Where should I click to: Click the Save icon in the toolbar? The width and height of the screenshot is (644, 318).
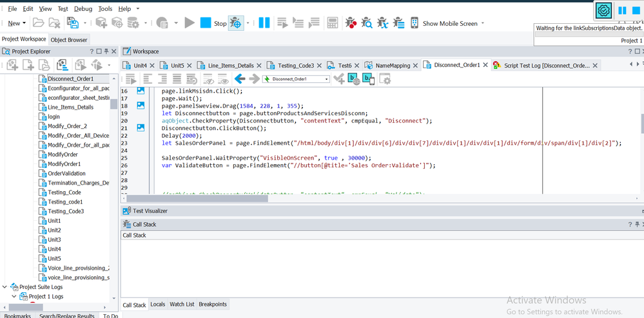click(72, 23)
